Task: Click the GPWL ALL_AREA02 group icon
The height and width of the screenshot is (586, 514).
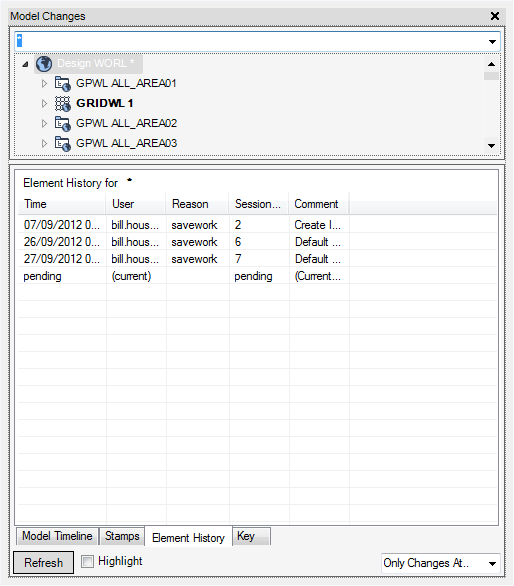Action: coord(62,123)
